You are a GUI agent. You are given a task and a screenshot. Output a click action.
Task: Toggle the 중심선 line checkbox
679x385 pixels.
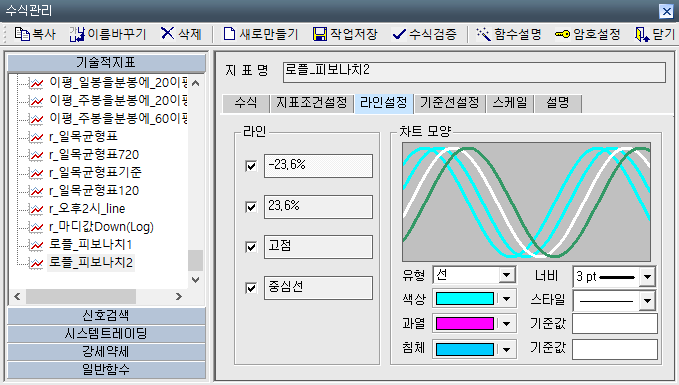tap(251, 288)
